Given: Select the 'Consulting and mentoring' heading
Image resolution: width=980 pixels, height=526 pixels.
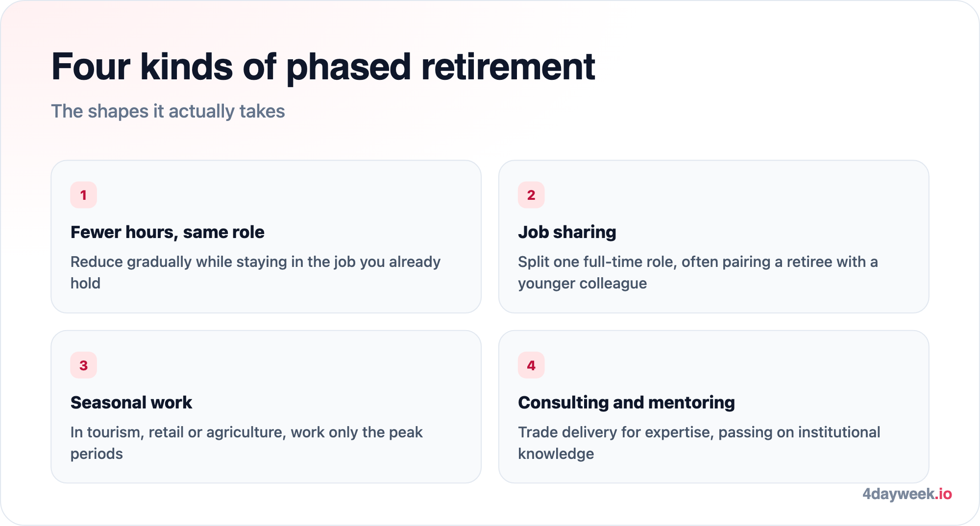Looking at the screenshot, I should [x=626, y=403].
